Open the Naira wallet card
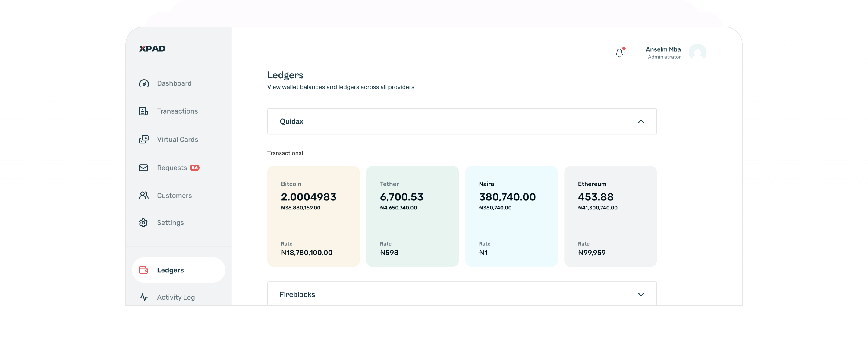Viewport: 868px width, 364px height. [x=511, y=216]
